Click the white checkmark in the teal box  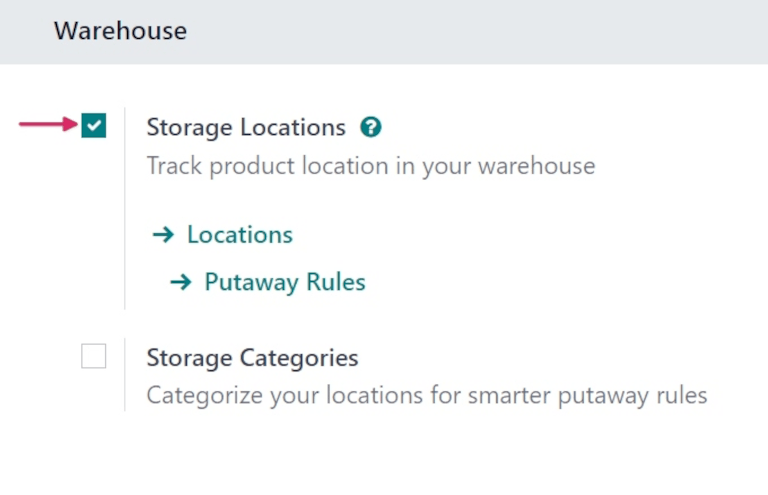point(94,126)
